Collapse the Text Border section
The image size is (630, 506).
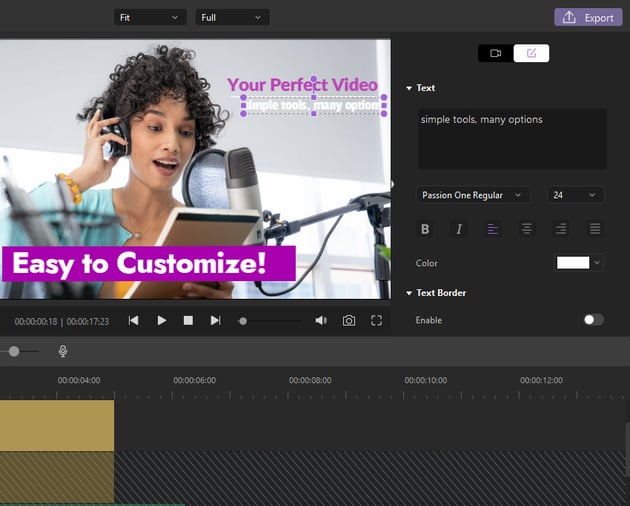pos(409,293)
